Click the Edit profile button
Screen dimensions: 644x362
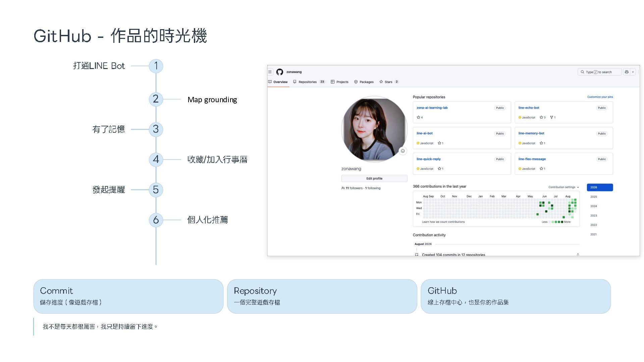click(374, 178)
